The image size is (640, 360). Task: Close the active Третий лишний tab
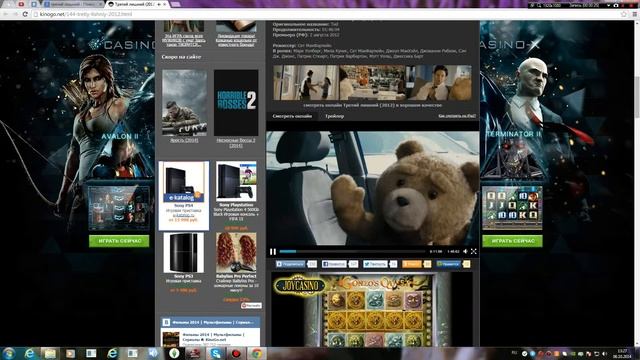pos(165,4)
